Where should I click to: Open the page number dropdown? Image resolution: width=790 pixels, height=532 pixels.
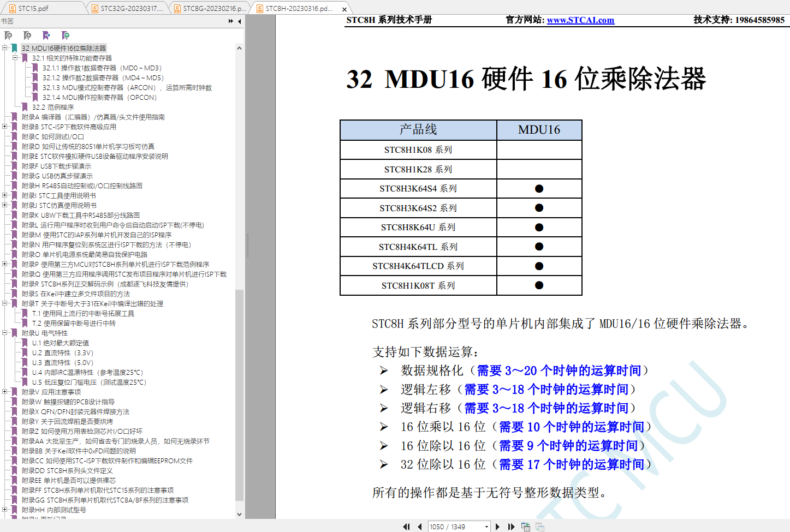486,527
